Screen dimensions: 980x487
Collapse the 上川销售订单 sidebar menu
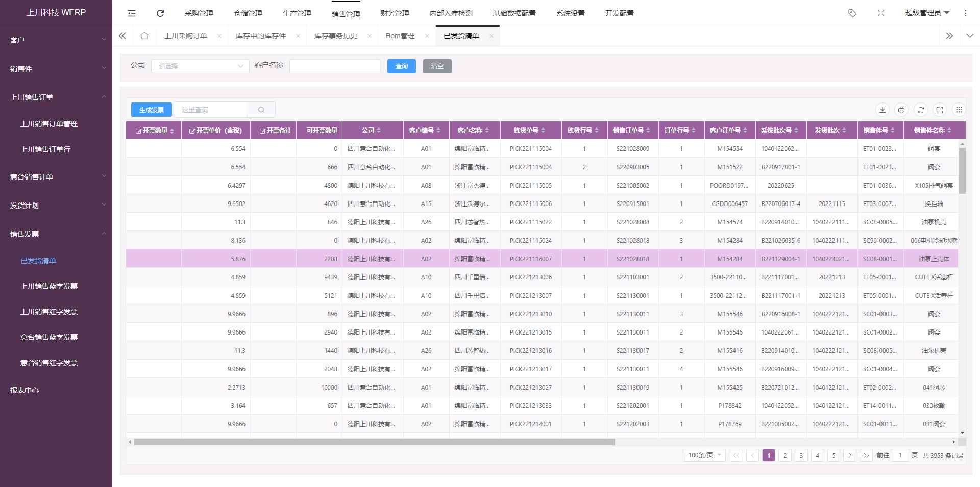click(56, 97)
